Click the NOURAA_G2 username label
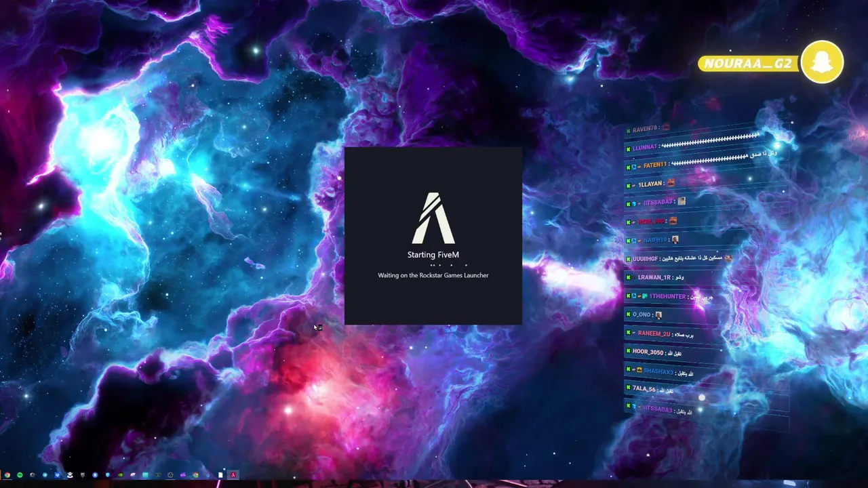This screenshot has height=488, width=868. click(x=748, y=64)
